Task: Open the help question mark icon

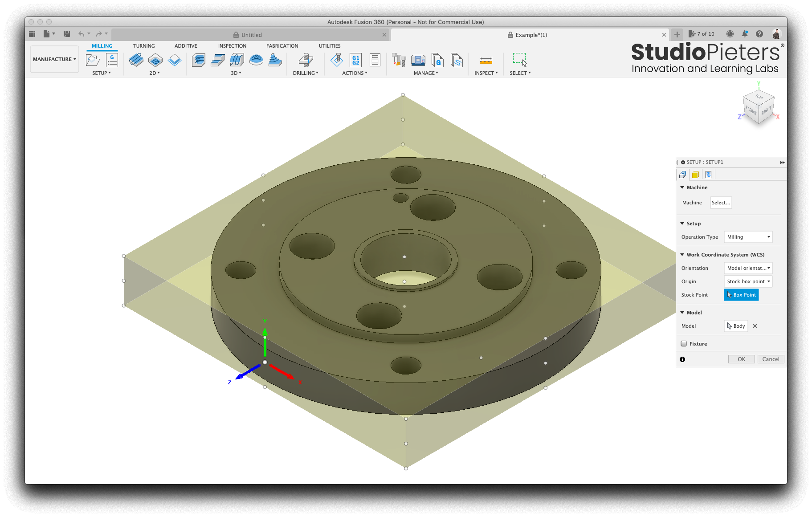Action: tap(759, 34)
